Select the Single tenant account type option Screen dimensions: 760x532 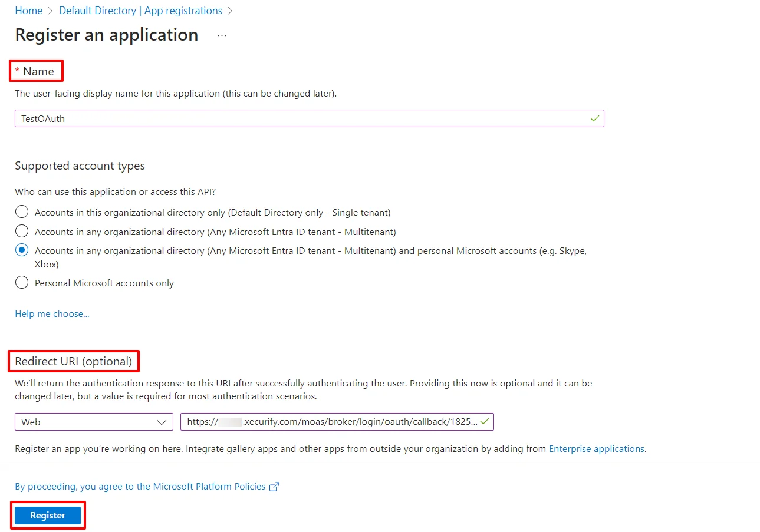point(22,211)
